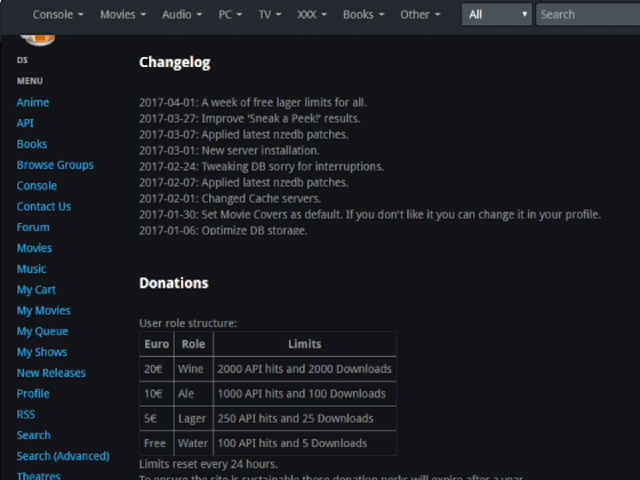The width and height of the screenshot is (640, 480).
Task: Open the sidebar Search link
Action: (33, 436)
